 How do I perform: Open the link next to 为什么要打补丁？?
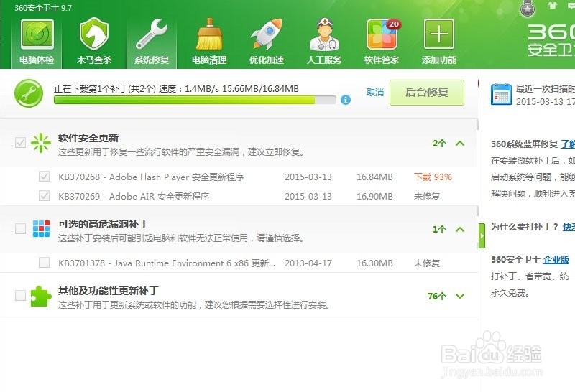tap(569, 227)
